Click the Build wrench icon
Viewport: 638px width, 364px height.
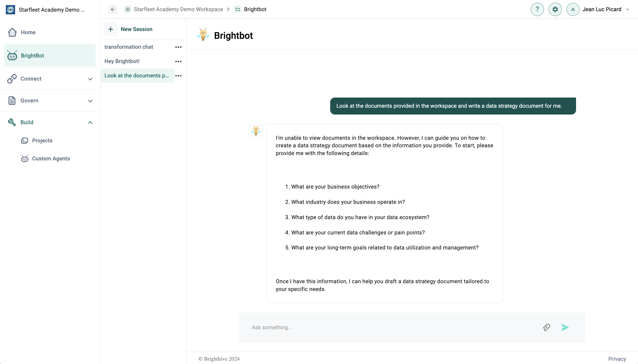(x=12, y=122)
